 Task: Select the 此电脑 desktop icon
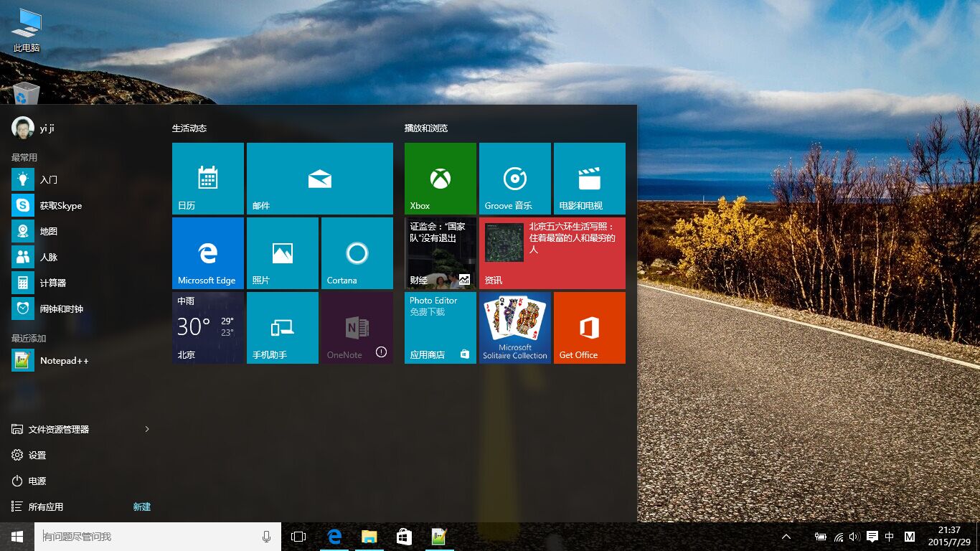pos(27,30)
